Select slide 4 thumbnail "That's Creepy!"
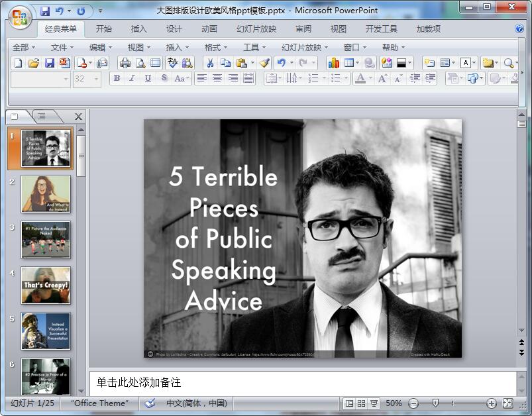The image size is (532, 416). tap(46, 286)
